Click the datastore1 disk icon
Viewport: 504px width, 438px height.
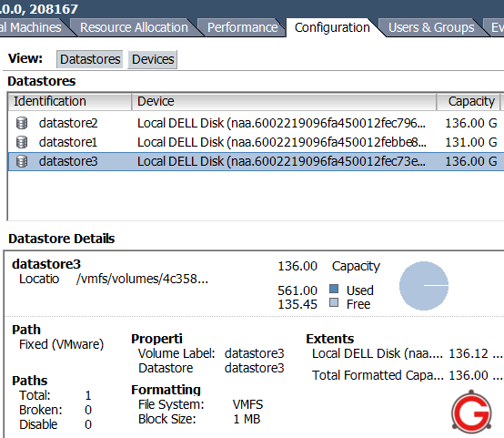pyautogui.click(x=22, y=142)
